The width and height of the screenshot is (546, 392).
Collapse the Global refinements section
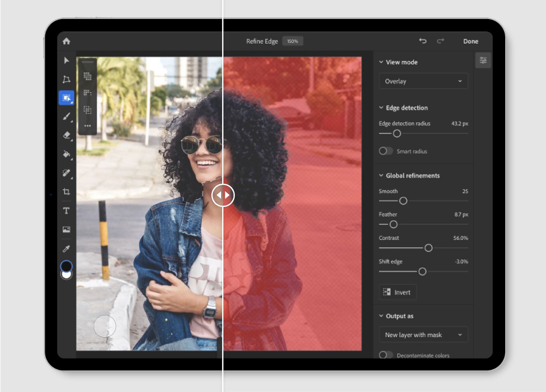[381, 175]
